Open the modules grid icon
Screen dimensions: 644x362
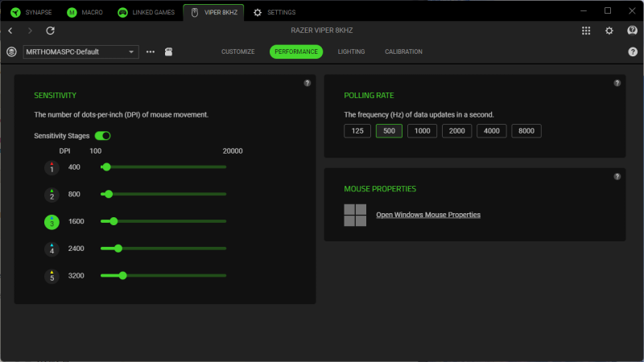(x=586, y=31)
